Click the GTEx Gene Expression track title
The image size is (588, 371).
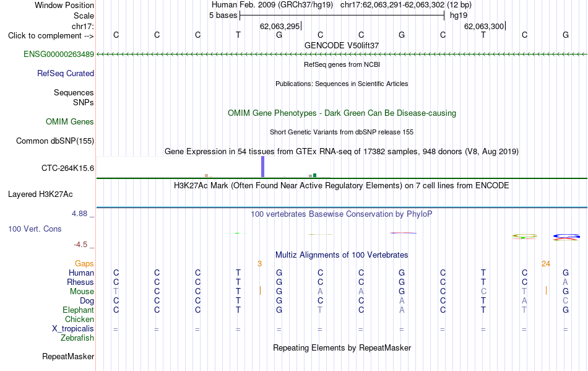342,152
